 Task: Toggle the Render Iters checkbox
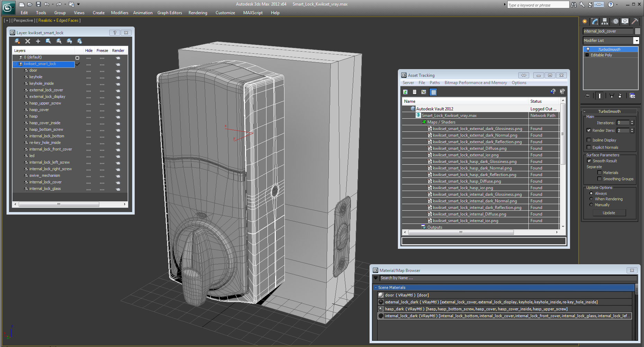click(589, 130)
